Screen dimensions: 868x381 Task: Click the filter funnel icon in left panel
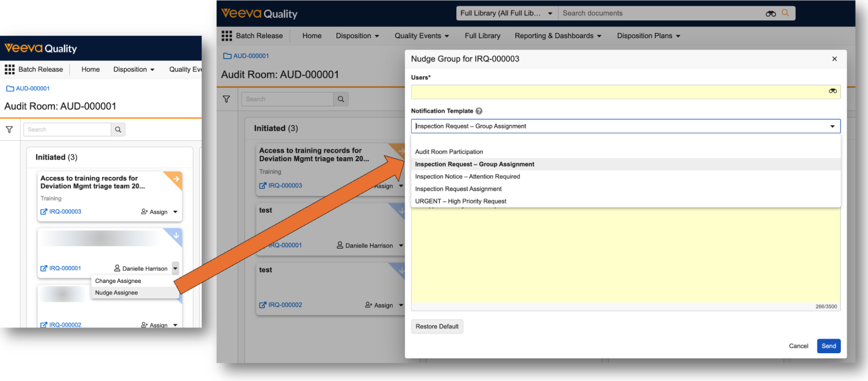coord(9,129)
